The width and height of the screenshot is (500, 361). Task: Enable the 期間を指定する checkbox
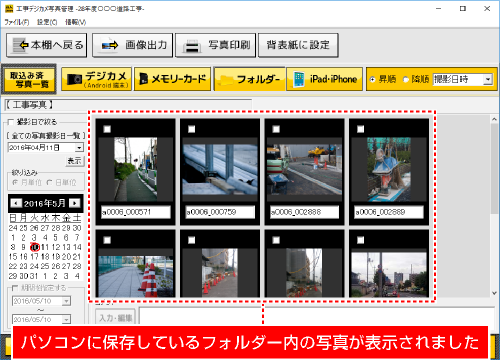coord(15,288)
